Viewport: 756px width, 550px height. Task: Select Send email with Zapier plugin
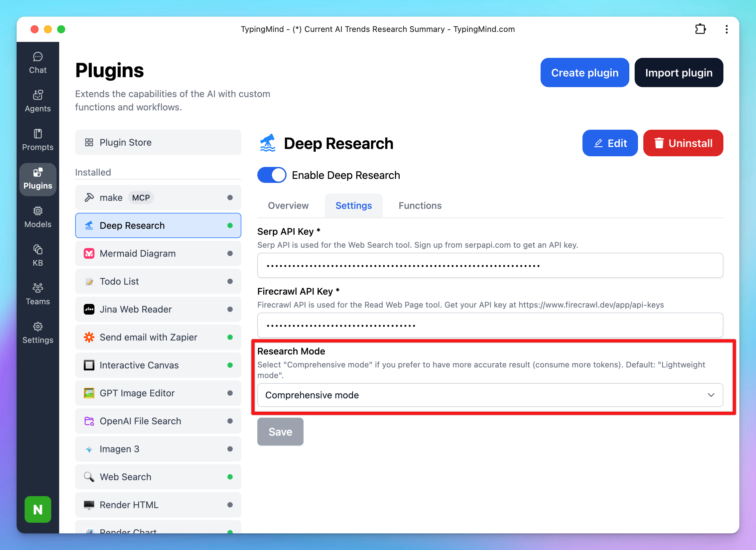click(158, 337)
